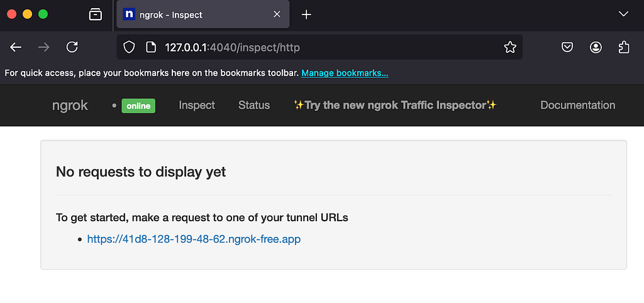Open the ngrok-free.app tunnel URL

(194, 239)
